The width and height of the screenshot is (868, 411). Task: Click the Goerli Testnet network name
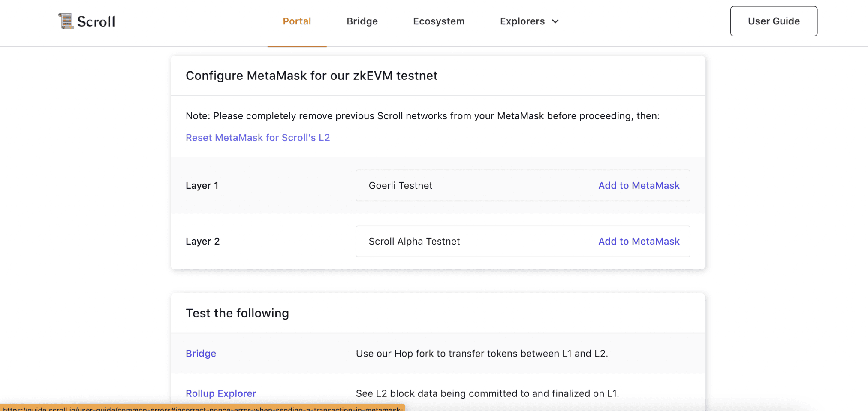[x=400, y=185]
